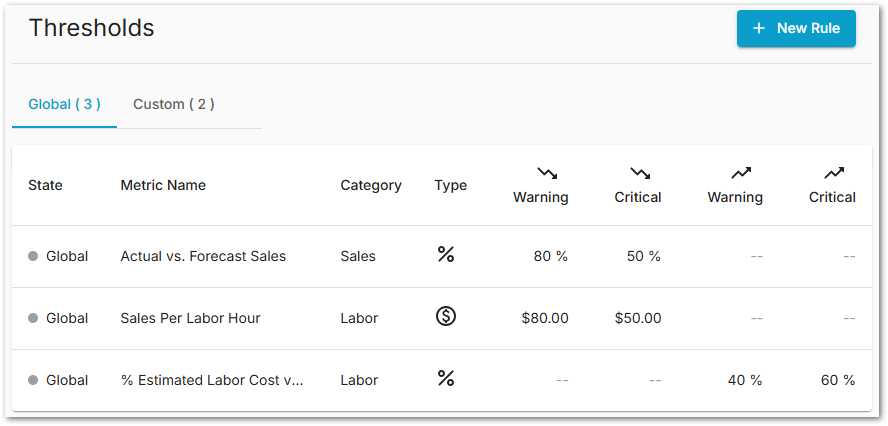This screenshot has width=888, height=426.
Task: Select the Global tab
Action: pos(64,104)
